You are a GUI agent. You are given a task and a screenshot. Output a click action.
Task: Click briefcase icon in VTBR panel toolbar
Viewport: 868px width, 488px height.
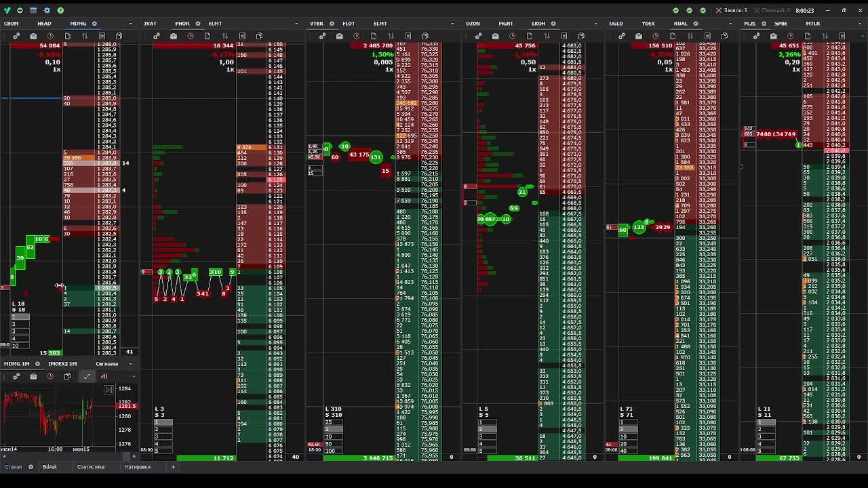339,36
